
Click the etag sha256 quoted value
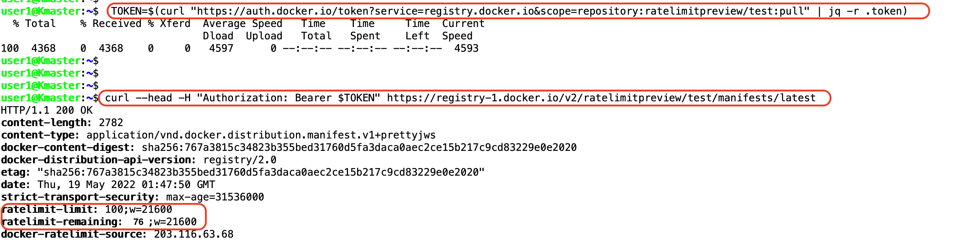point(261,172)
